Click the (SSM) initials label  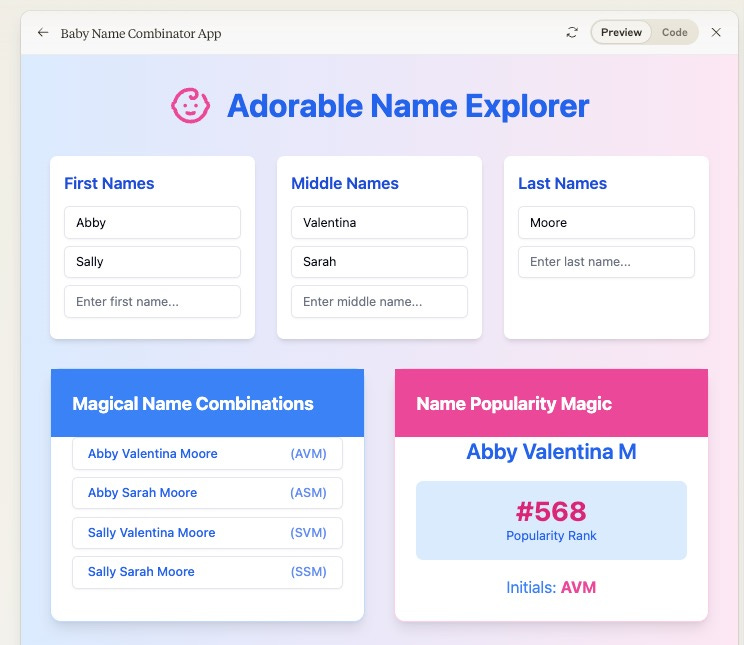(x=308, y=572)
